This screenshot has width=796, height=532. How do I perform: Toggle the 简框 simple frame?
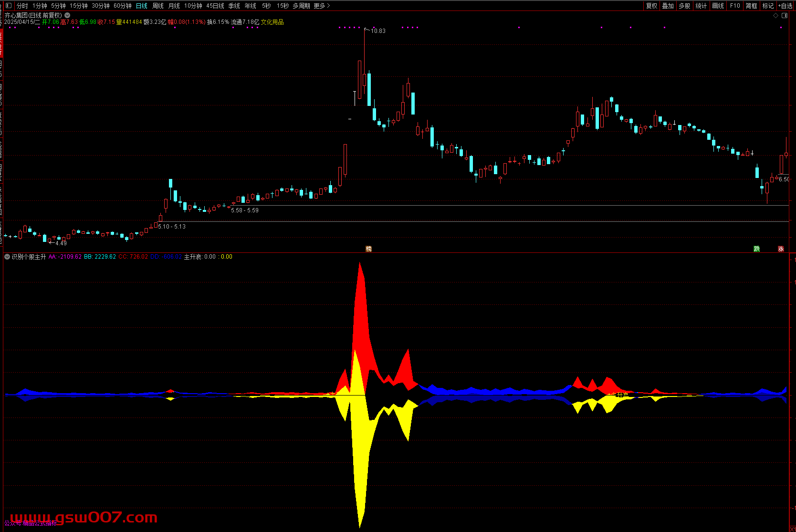[x=752, y=6]
